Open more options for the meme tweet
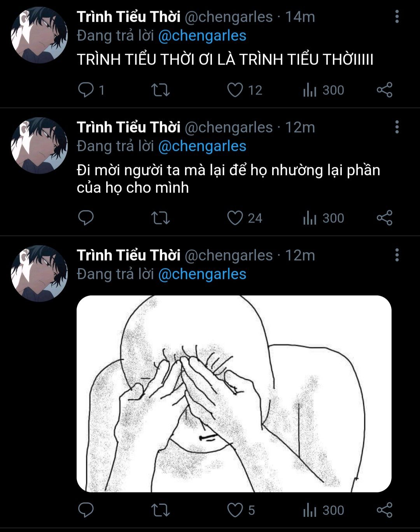The image size is (420, 532). pyautogui.click(x=397, y=255)
